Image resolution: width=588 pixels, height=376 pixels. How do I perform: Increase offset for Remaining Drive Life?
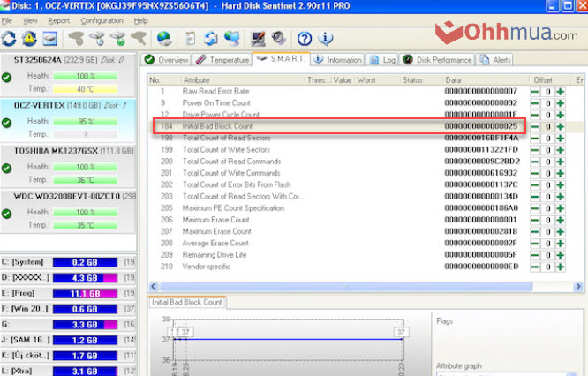(x=561, y=255)
